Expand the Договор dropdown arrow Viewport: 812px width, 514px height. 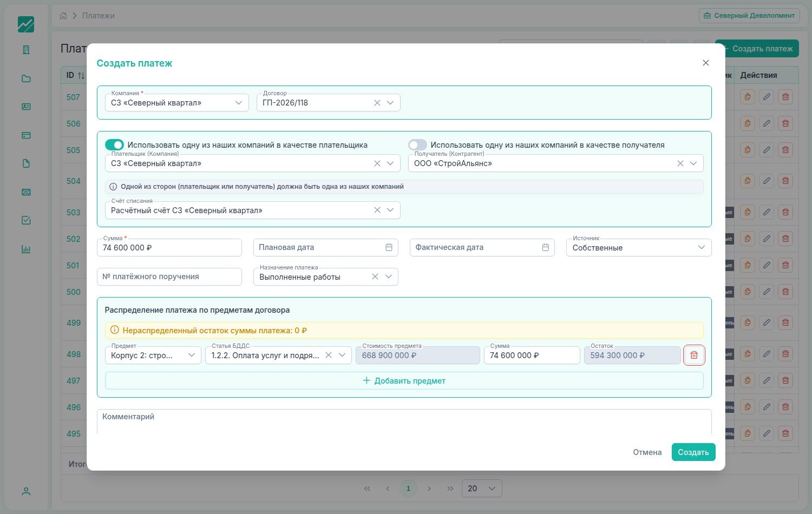(390, 103)
